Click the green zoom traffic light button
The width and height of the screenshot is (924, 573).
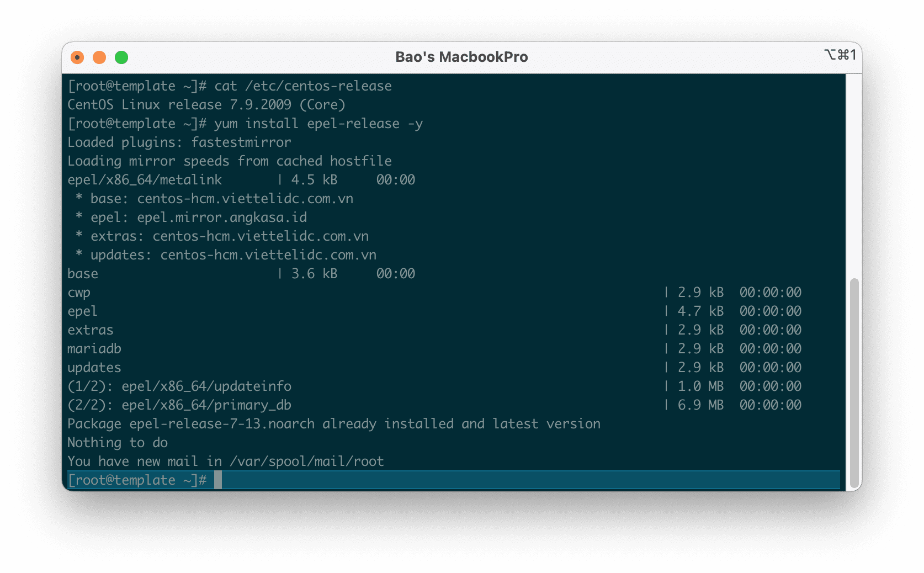pos(121,56)
